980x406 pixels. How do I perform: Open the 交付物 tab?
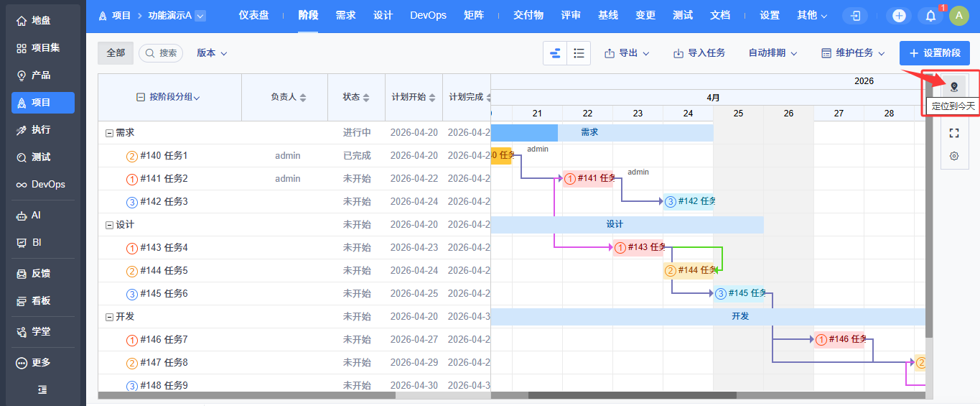pyautogui.click(x=528, y=16)
